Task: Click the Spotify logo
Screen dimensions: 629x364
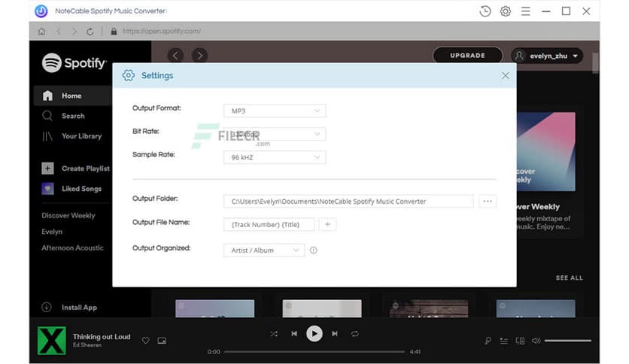Action: [74, 63]
